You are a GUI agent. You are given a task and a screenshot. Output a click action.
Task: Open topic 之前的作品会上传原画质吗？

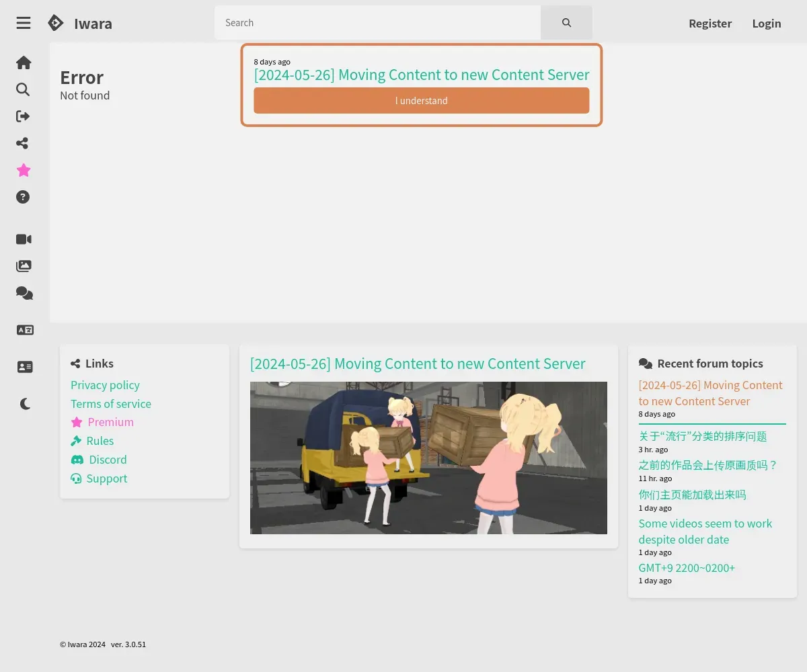pos(708,465)
